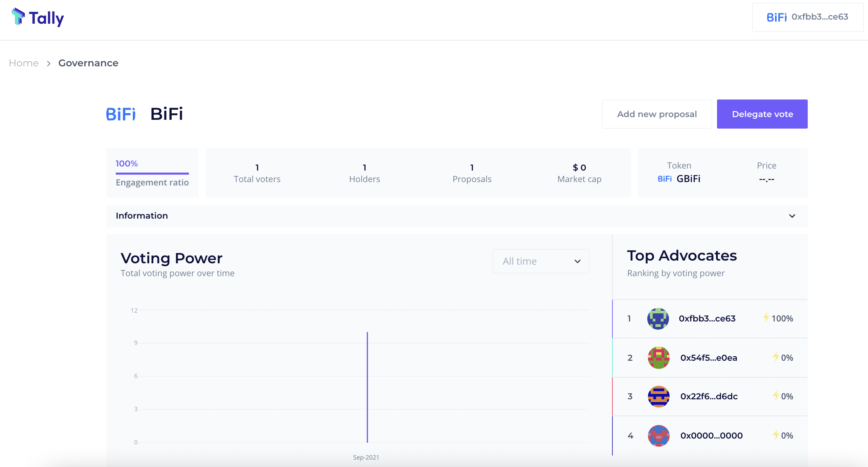
Task: Open advocate 0x54f5...e0ea address
Action: point(709,358)
